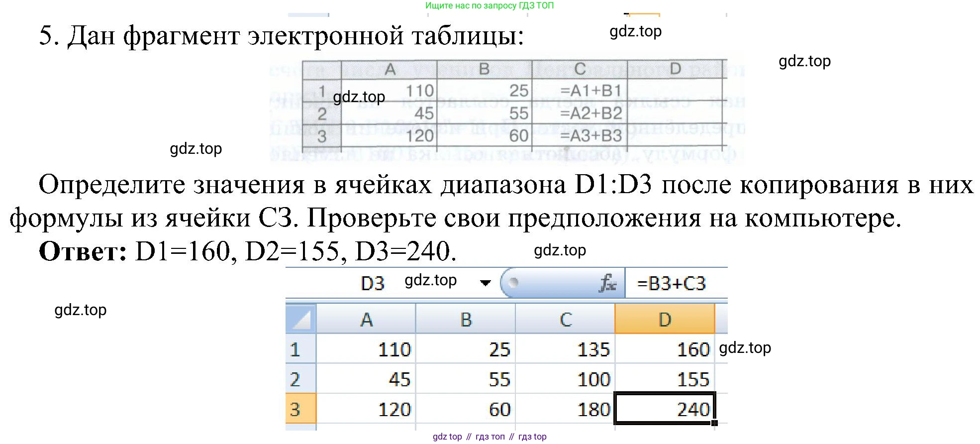The image size is (980, 444).
Task: Click the fx Insert Function icon
Action: coord(607,283)
